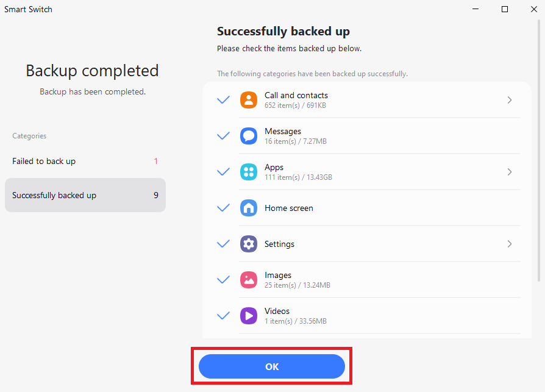Click the purple Videos play icon
545x392 pixels.
249,316
